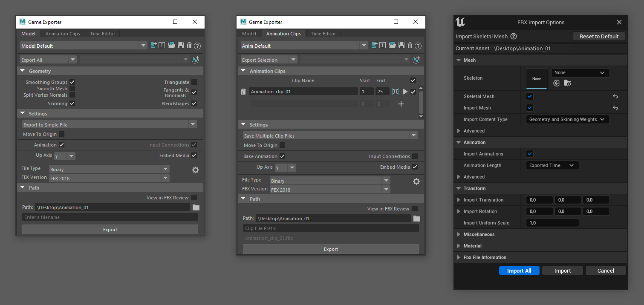Reset Skeletal Mesh with its revert arrow
Viewport: 644px width, 305px height.
615,97
